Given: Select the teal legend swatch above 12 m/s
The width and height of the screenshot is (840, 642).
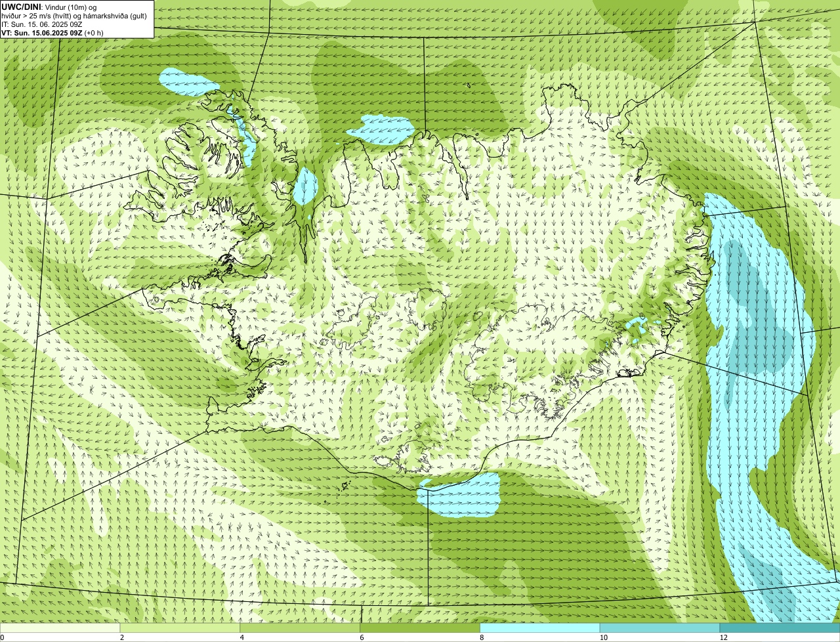Looking at the screenshot, I should (x=780, y=628).
